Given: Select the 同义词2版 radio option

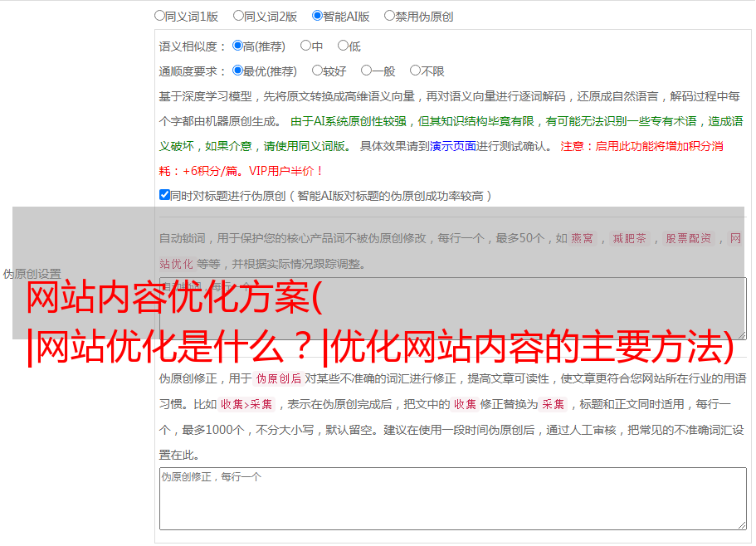Looking at the screenshot, I should (x=238, y=16).
